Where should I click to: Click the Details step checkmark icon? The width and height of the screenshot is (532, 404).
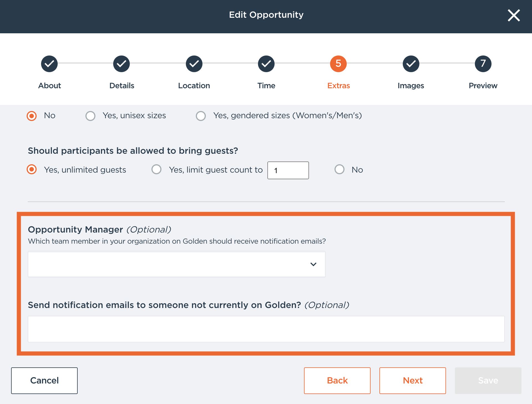(x=121, y=64)
